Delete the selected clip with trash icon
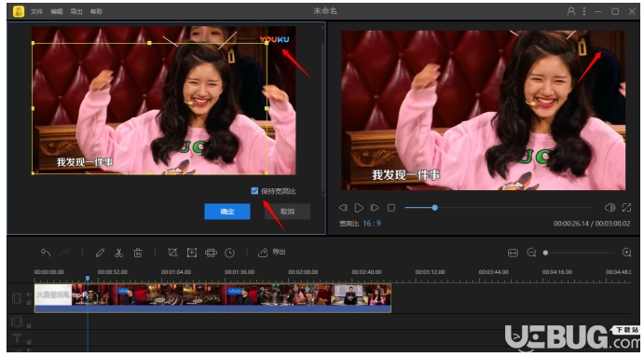The image size is (644, 357). (138, 253)
